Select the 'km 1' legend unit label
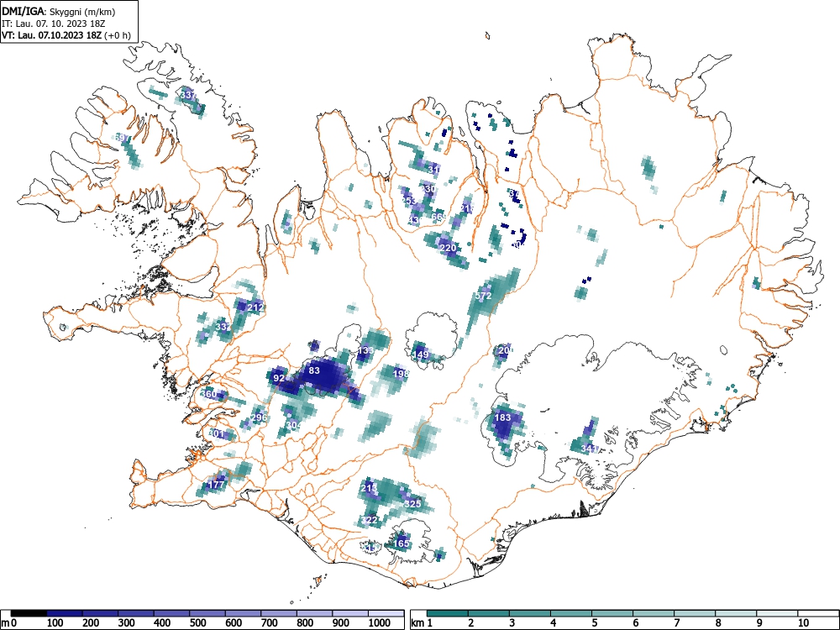The image size is (840, 630). point(423,623)
